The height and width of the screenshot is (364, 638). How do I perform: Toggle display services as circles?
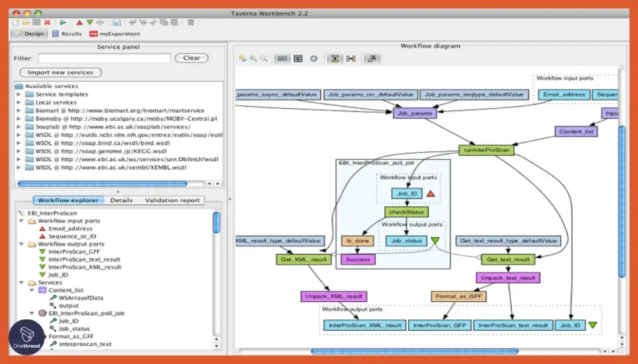point(314,58)
